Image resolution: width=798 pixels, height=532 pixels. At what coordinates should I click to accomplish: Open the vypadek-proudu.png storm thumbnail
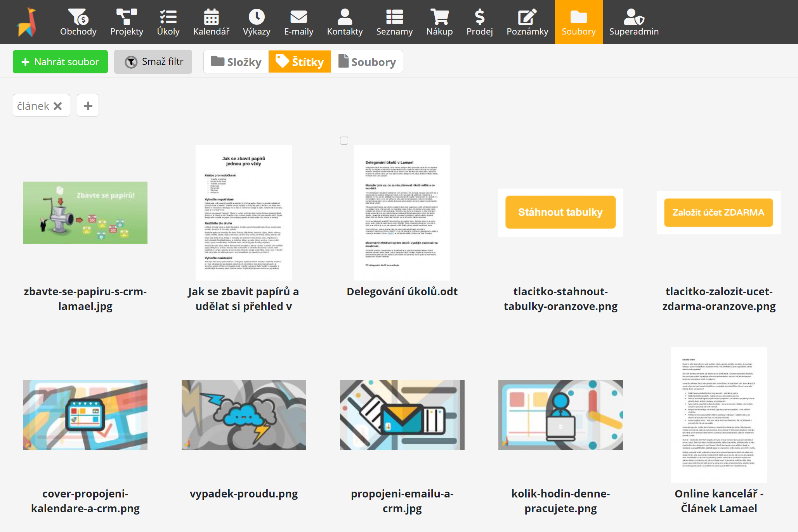[x=243, y=414]
